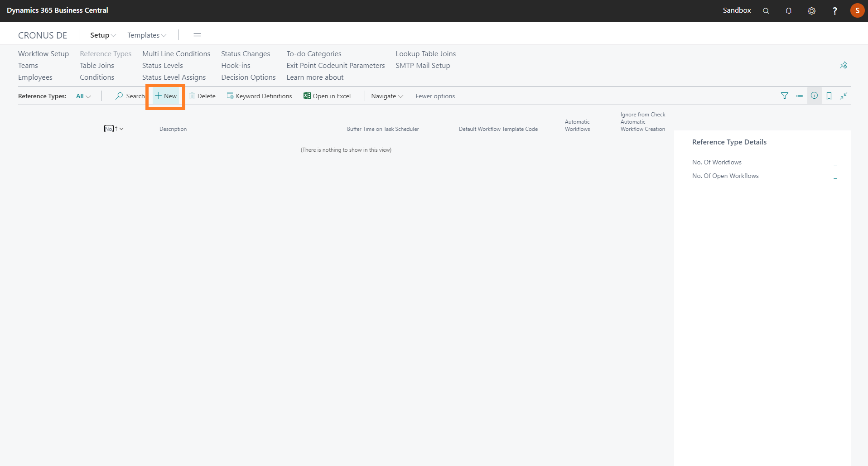Screen dimensions: 868x466
Task: Expand the Setup menu dropdown
Action: [x=103, y=35]
